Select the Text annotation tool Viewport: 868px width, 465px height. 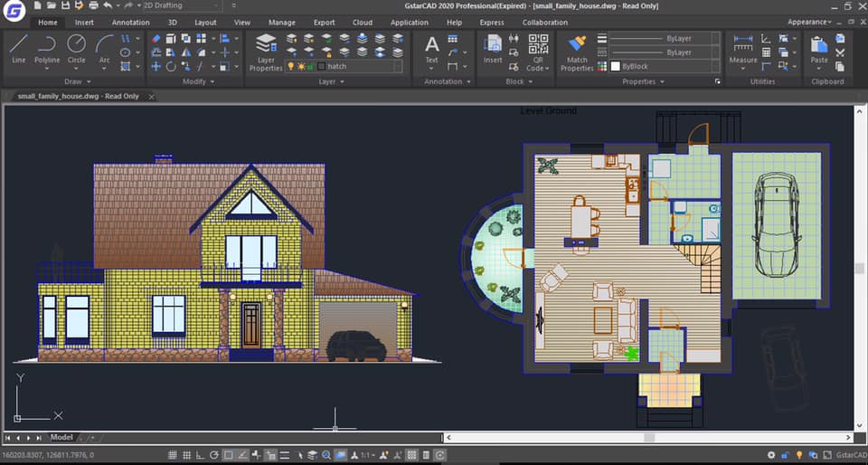click(x=432, y=49)
